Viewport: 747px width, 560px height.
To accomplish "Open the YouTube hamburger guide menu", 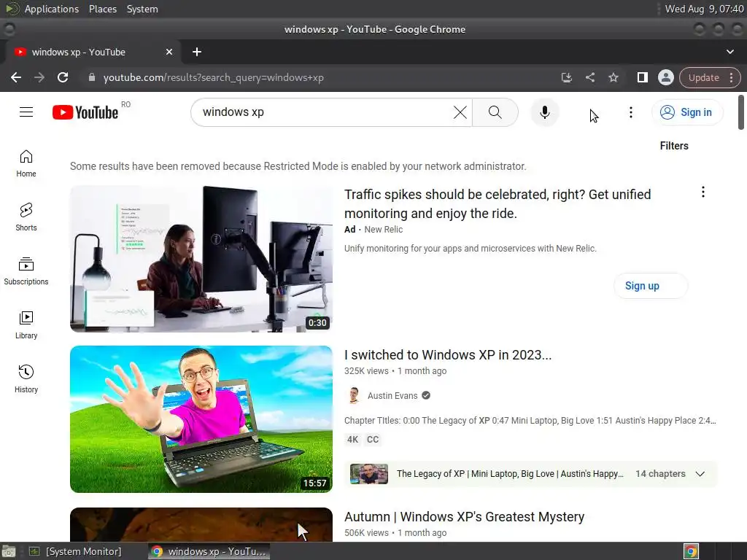I will (26, 112).
